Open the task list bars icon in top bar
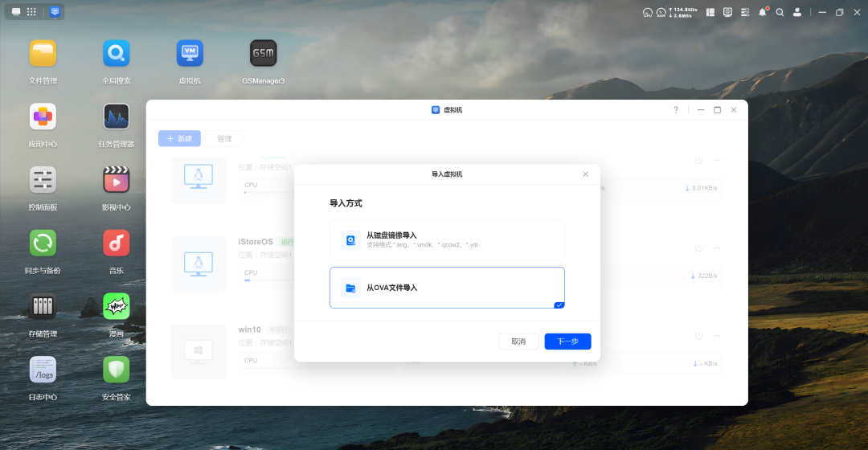Screen dimensions: 868x450 (x=745, y=12)
